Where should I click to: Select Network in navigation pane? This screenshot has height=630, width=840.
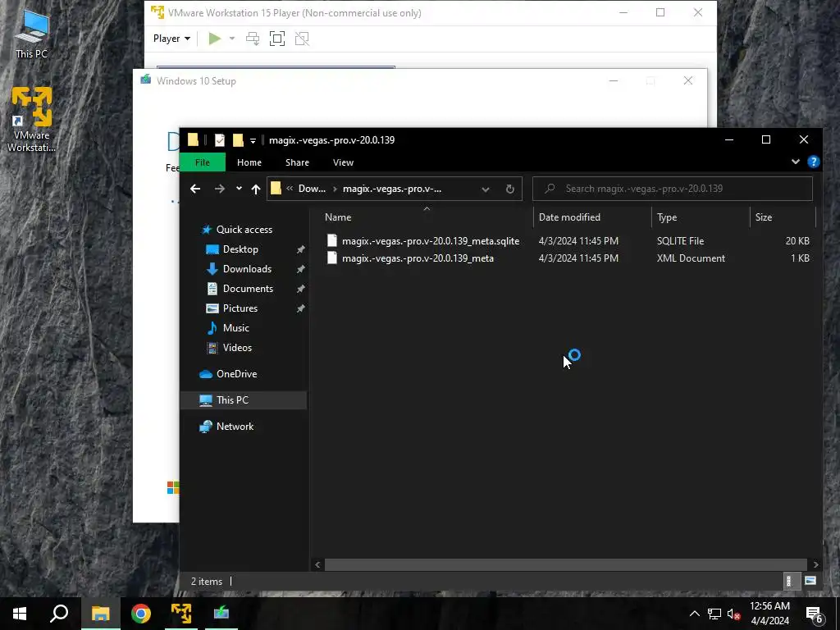pyautogui.click(x=235, y=427)
